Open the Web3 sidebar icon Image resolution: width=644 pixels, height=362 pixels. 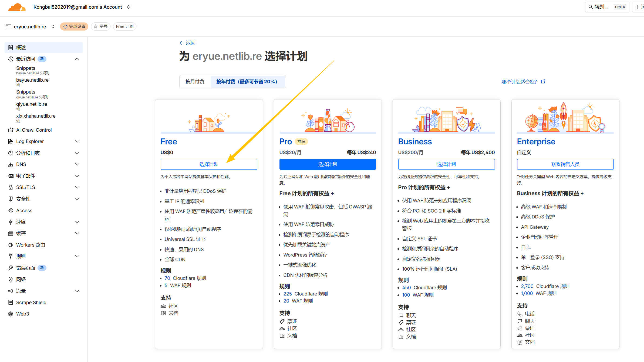click(11, 314)
